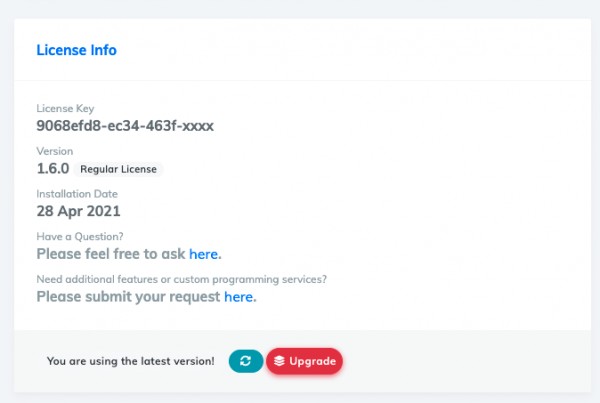Click the stacked layers icon in Upgrade
The image size is (600, 403).
pyautogui.click(x=279, y=361)
